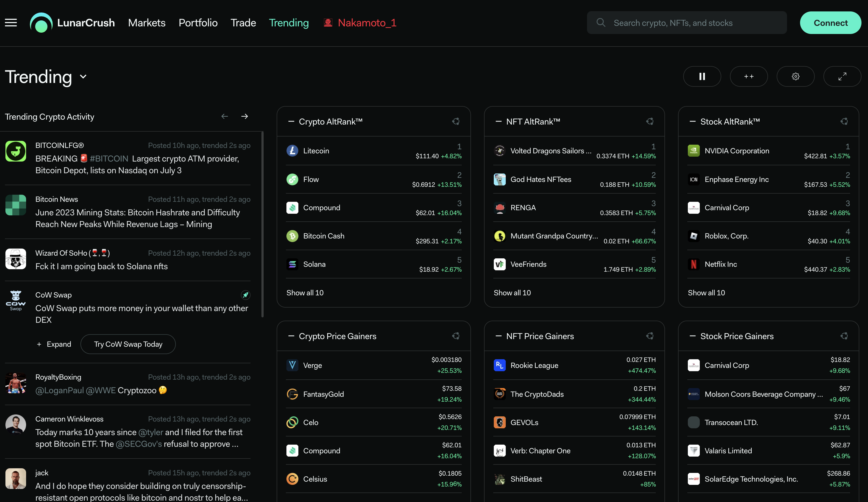Collapse the Crypto AltRank panel
Viewport: 868px width, 502px height.
[x=291, y=121]
